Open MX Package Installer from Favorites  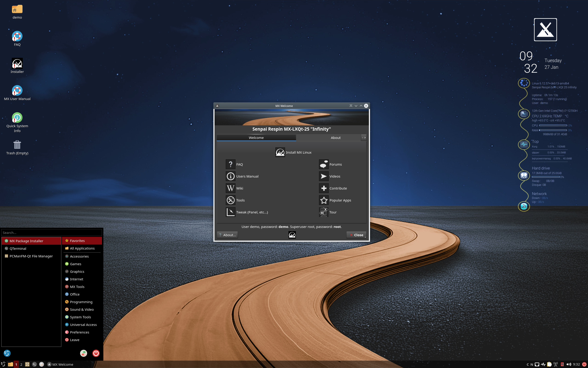pos(31,241)
